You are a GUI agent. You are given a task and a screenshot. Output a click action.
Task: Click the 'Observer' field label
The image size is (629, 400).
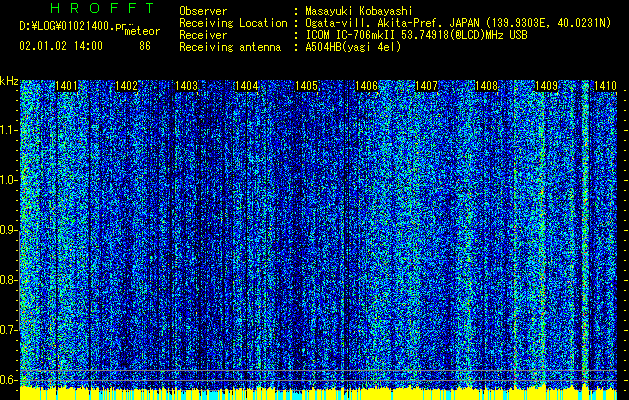coord(203,11)
